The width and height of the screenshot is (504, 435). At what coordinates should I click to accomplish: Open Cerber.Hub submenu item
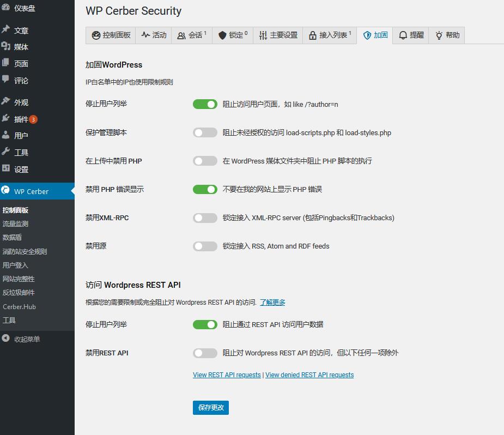click(x=19, y=307)
